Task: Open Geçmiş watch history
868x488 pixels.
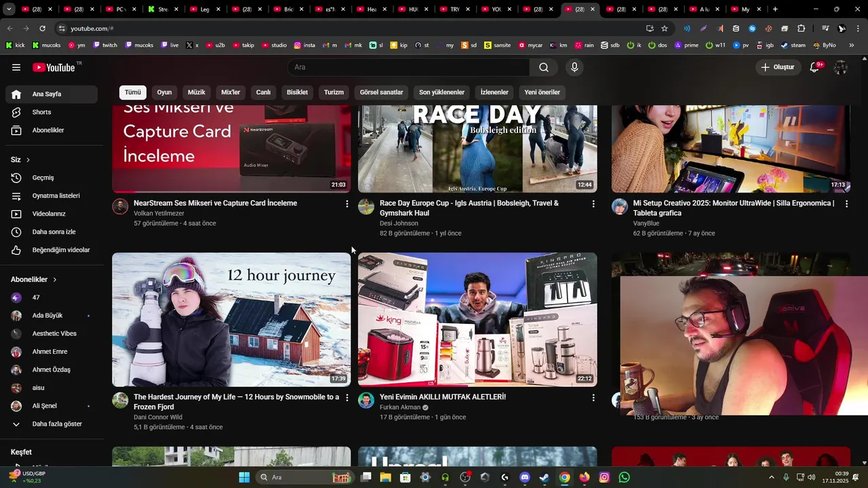Action: click(x=52, y=178)
